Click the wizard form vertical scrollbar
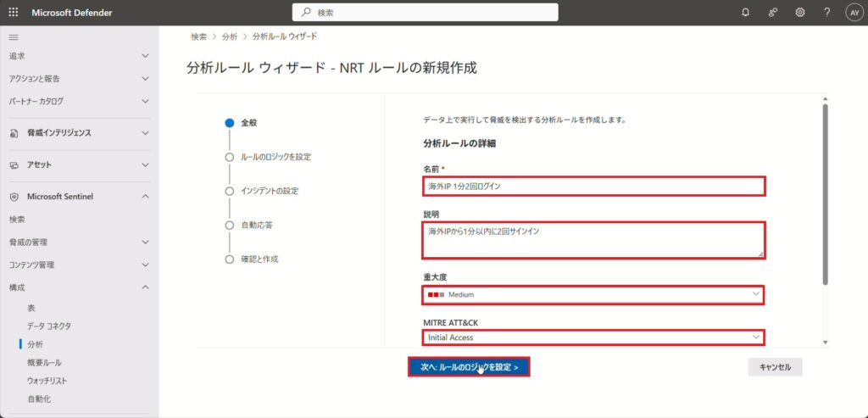This screenshot has height=418, width=868. (825, 195)
